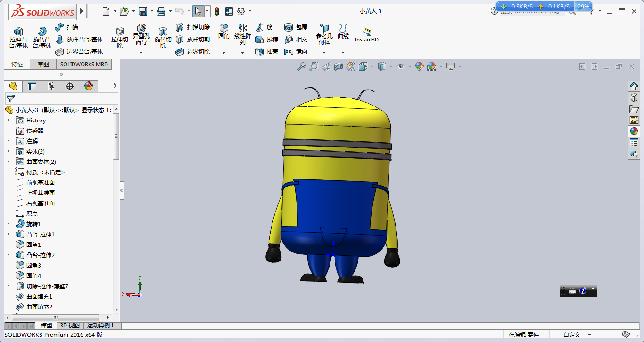The width and height of the screenshot is (644, 342).
Task: Open the Hide/Show Items eye control
Action: 401,67
